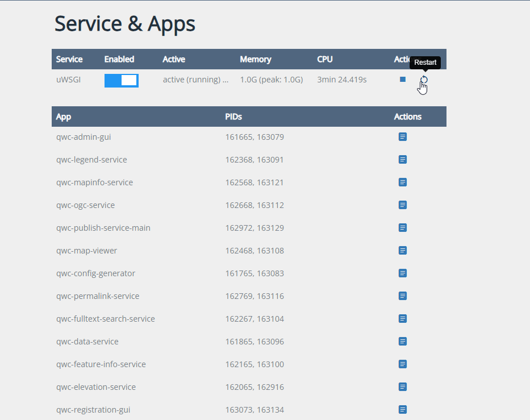Click the Restart icon for uWSGI
530x420 pixels.
pyautogui.click(x=424, y=80)
